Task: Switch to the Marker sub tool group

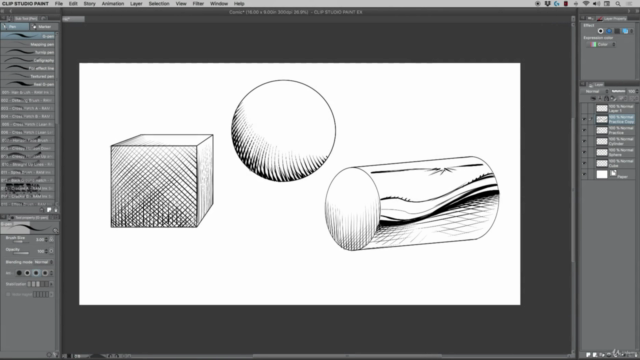Action: (44, 27)
